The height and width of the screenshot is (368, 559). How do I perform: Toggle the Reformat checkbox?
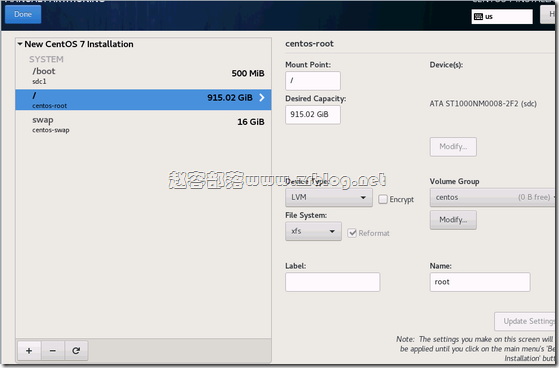click(352, 233)
